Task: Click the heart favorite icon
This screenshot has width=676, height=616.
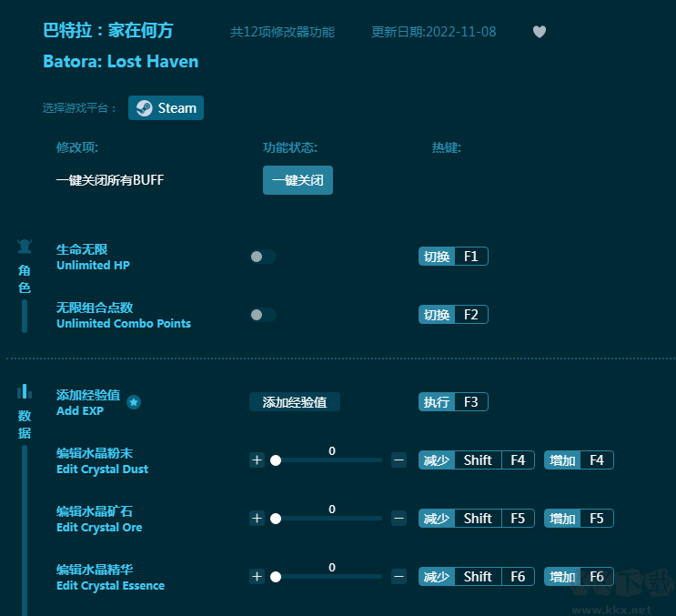Action: (540, 32)
